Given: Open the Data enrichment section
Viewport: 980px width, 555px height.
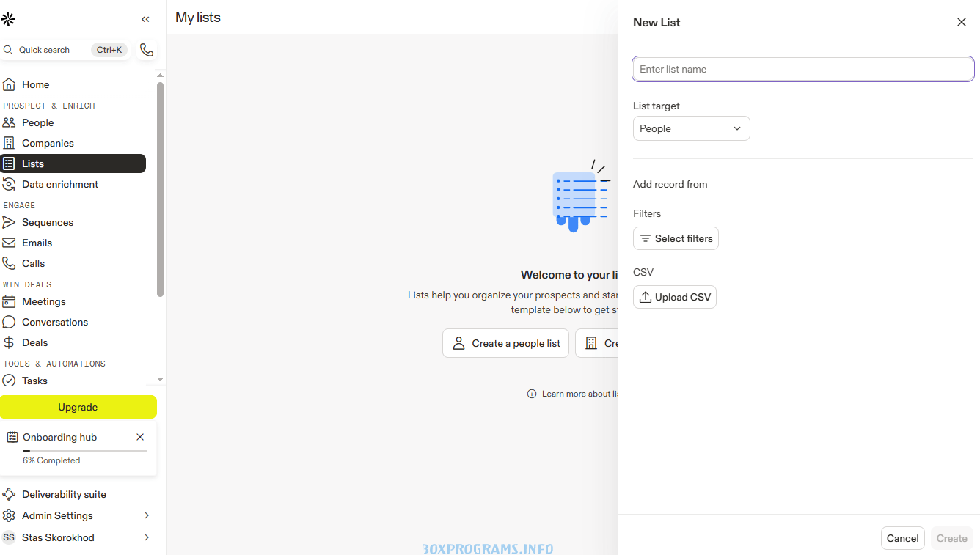Looking at the screenshot, I should (60, 184).
